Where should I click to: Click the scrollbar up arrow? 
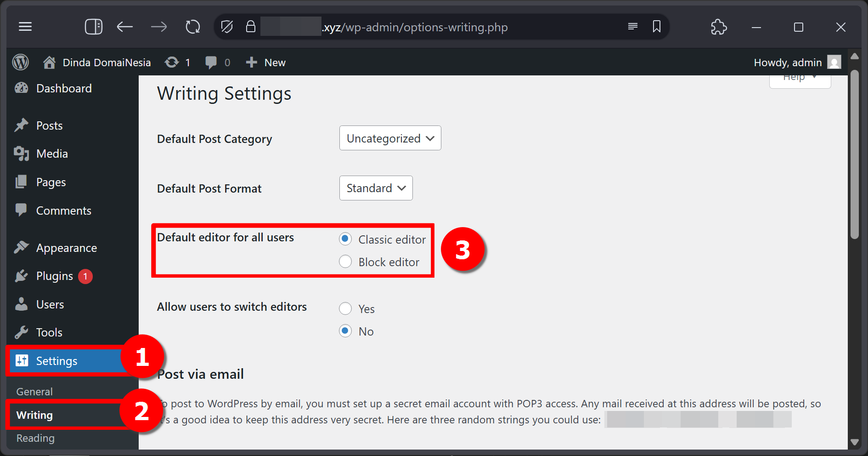coord(854,56)
